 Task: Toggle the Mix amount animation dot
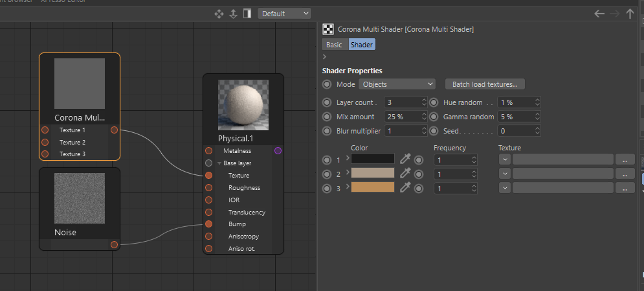[x=327, y=117]
